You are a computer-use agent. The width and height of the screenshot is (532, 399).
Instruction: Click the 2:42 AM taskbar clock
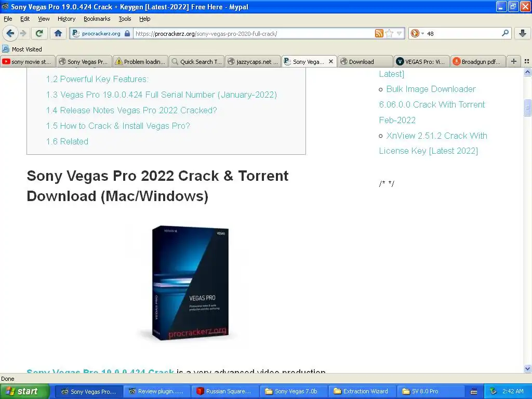click(x=513, y=391)
